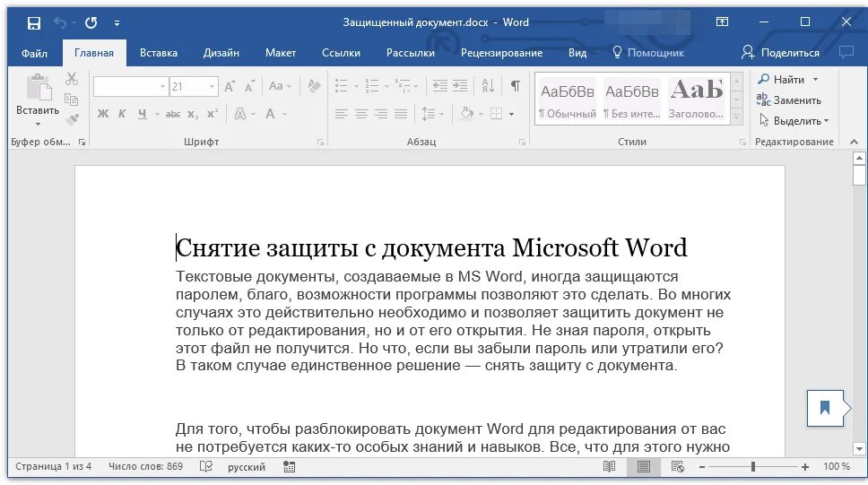This screenshot has width=868, height=485.
Task: Sort text with the A-Z icon
Action: 488,86
